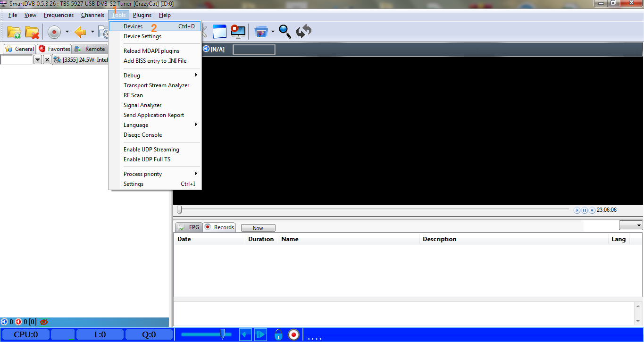Toggle Enable UDP Streaming
The width and height of the screenshot is (644, 342).
(x=155, y=150)
